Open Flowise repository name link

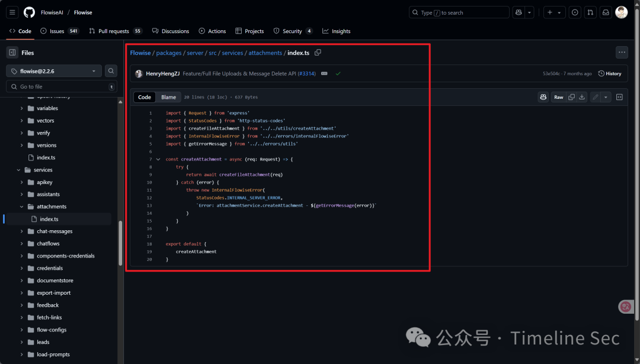pyautogui.click(x=83, y=12)
